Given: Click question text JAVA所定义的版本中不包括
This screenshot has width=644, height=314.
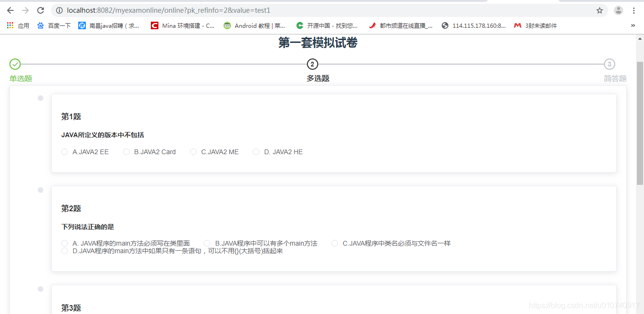Looking at the screenshot, I should (103, 135).
